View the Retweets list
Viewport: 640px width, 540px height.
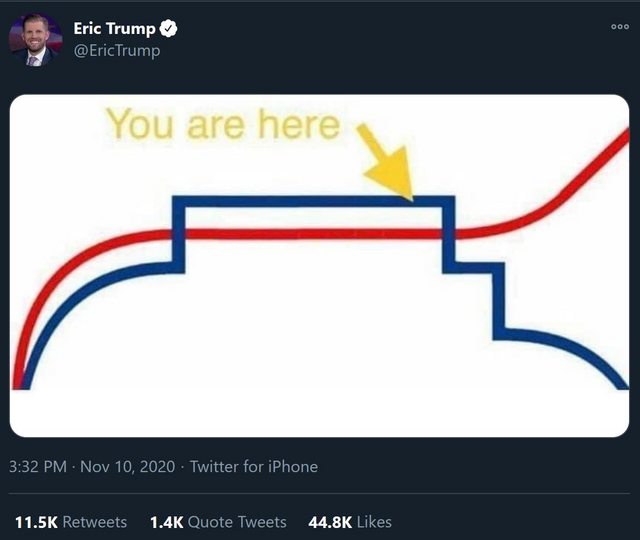coord(94,522)
